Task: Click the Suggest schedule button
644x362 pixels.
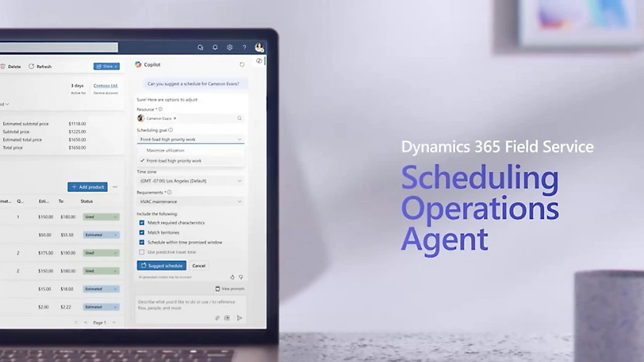Action: 162,265
